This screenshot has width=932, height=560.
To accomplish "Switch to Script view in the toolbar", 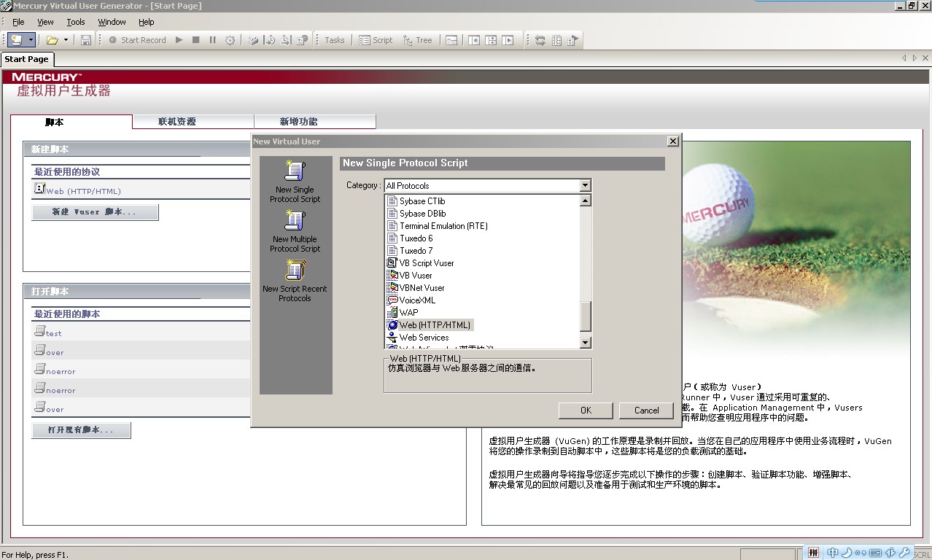I will tap(376, 40).
